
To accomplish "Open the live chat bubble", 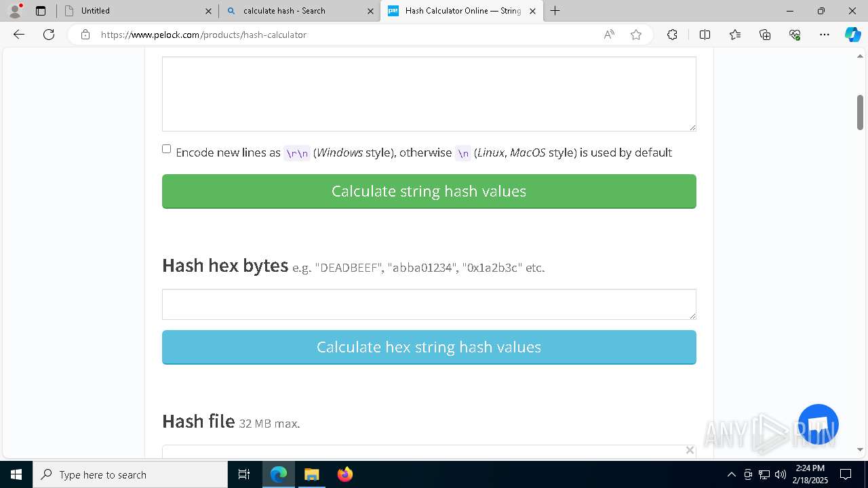I will 818,424.
